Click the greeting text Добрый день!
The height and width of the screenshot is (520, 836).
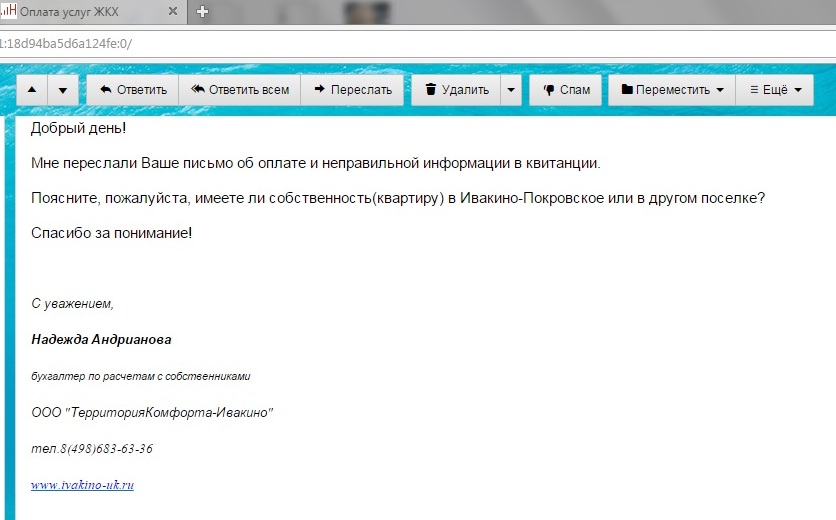pos(78,128)
